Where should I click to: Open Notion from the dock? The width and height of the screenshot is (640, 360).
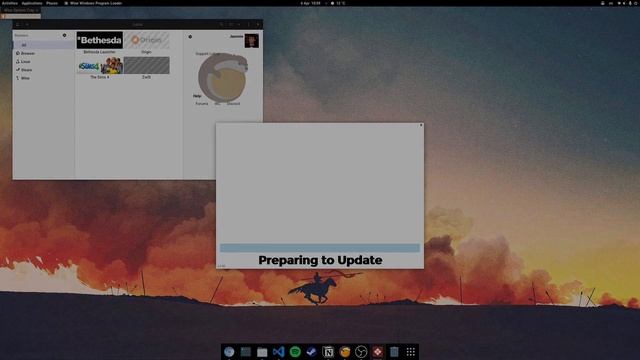coord(328,351)
